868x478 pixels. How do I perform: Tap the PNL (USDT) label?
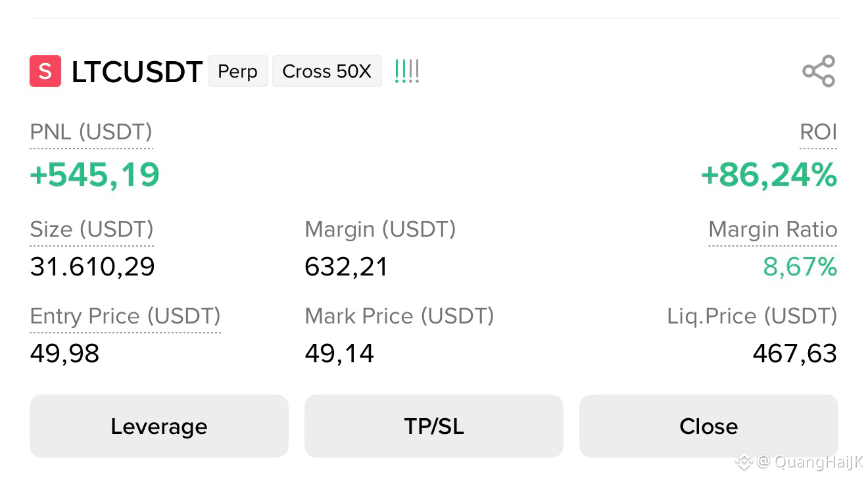(x=91, y=132)
